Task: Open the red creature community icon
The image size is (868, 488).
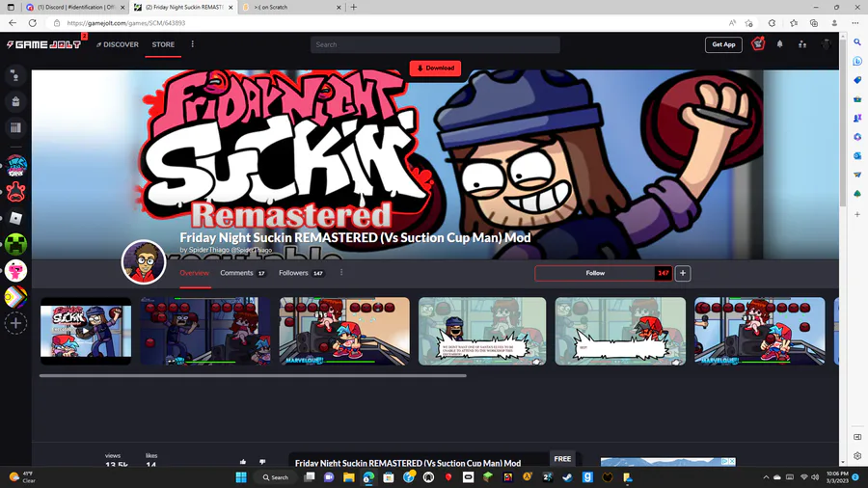Action: click(15, 192)
